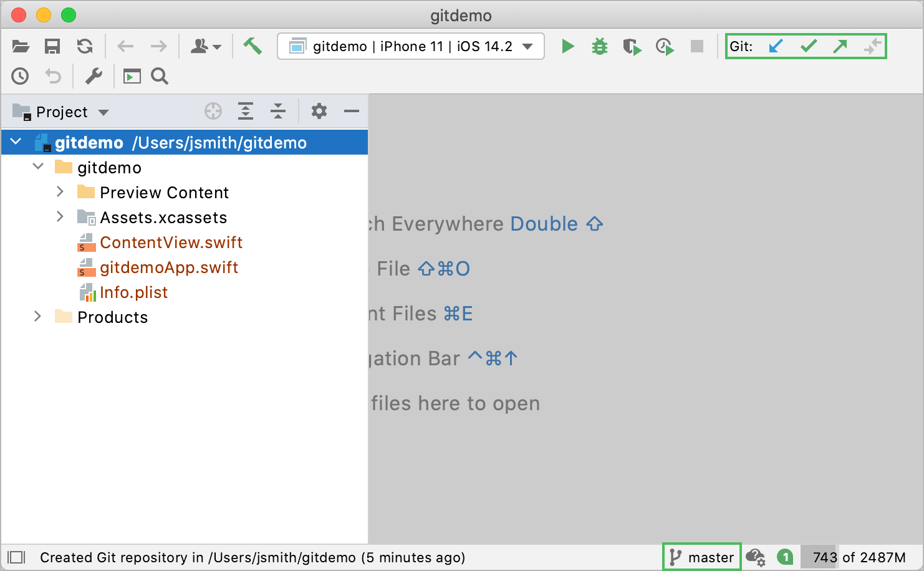Screen dimensions: 924x571
Task: Debug the app with bug icon
Action: pyautogui.click(x=600, y=46)
